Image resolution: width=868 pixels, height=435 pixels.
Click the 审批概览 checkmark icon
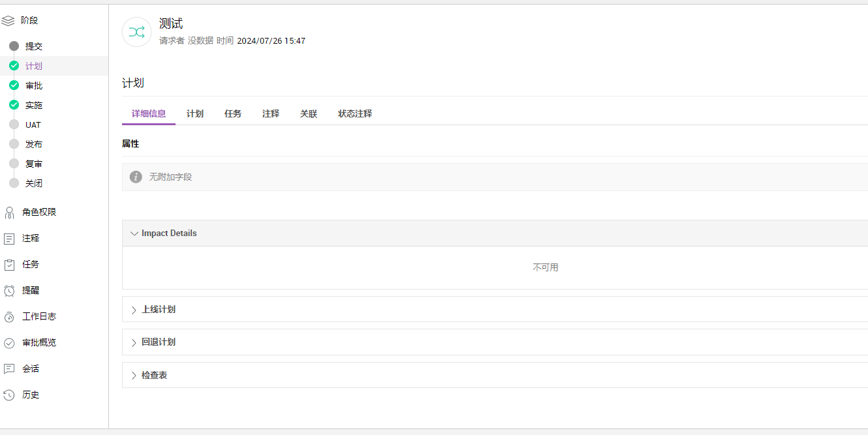point(9,343)
